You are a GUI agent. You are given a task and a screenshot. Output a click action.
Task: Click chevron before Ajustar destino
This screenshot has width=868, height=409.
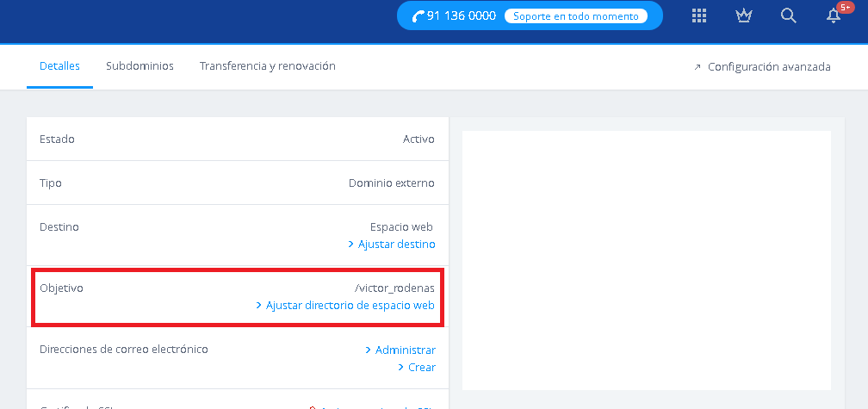coord(351,244)
